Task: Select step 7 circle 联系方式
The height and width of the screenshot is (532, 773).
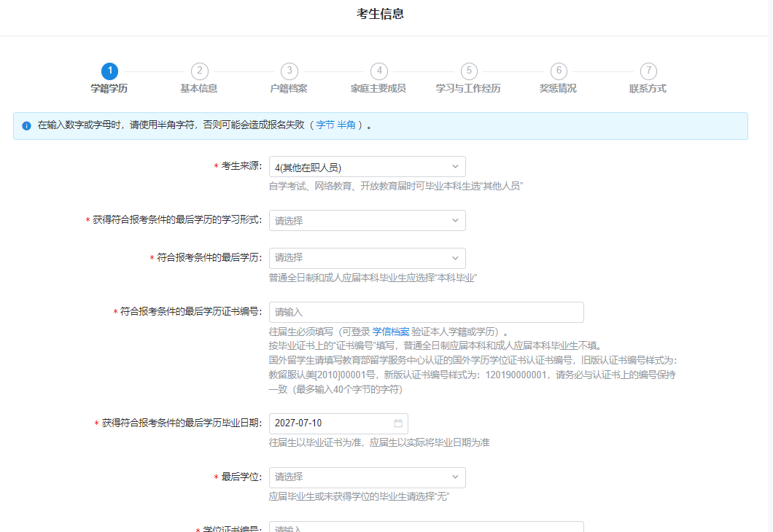Action: [x=648, y=71]
